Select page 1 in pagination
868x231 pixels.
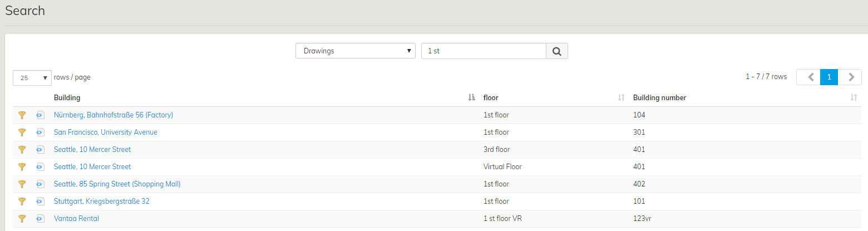pyautogui.click(x=829, y=77)
